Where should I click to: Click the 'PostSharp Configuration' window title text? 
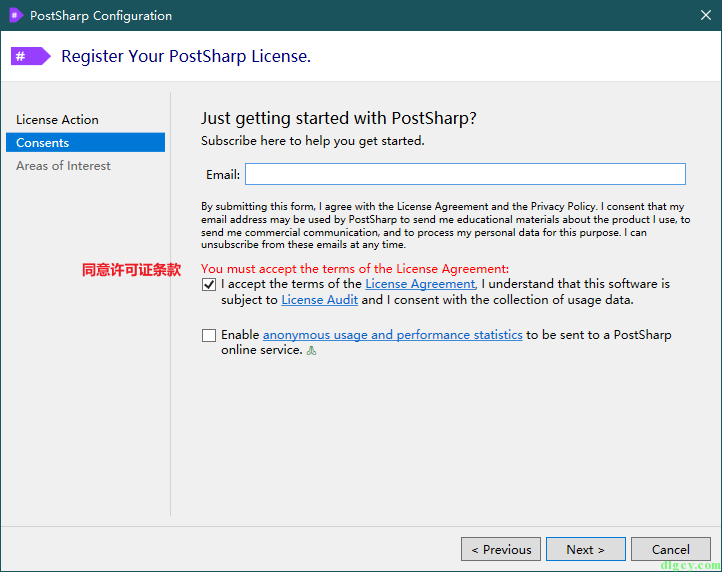(x=101, y=16)
